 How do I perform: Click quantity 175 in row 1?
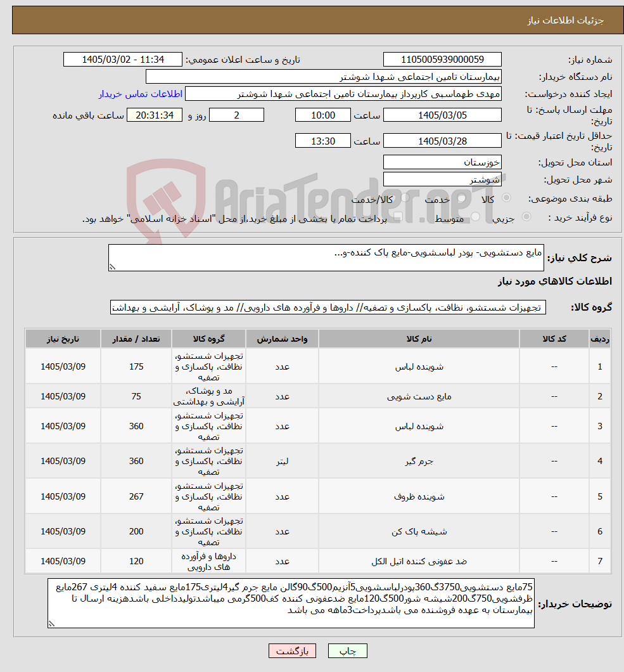tap(136, 366)
